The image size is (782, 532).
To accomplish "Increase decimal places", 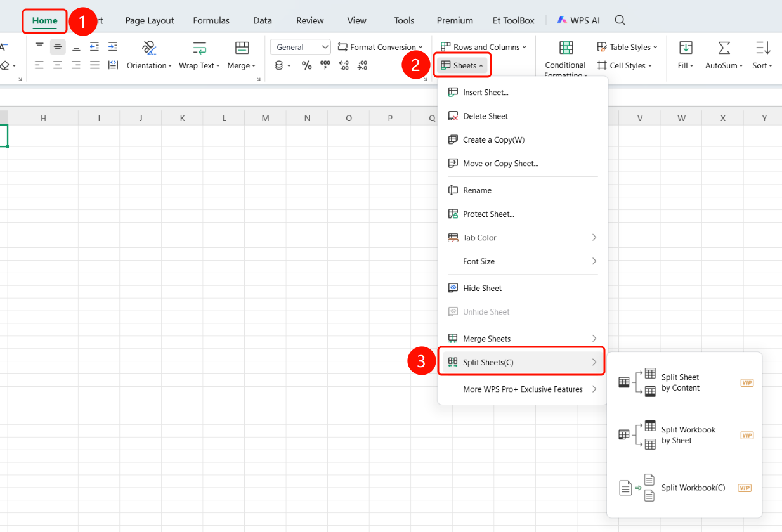I will pyautogui.click(x=344, y=65).
